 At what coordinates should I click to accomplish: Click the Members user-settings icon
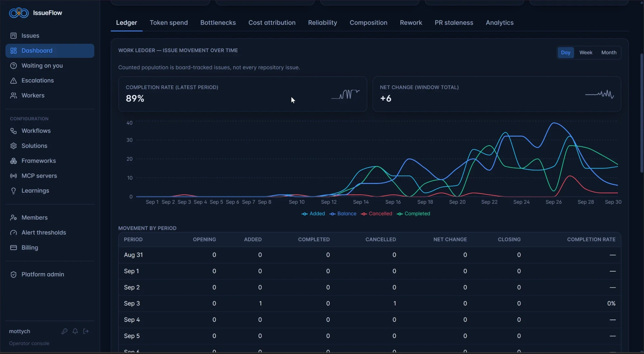coord(14,218)
